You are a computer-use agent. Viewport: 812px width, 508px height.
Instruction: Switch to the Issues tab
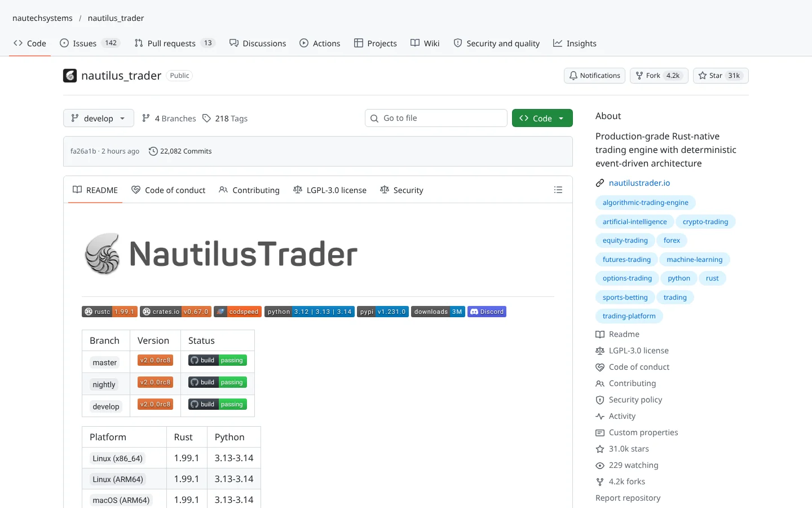click(90, 43)
